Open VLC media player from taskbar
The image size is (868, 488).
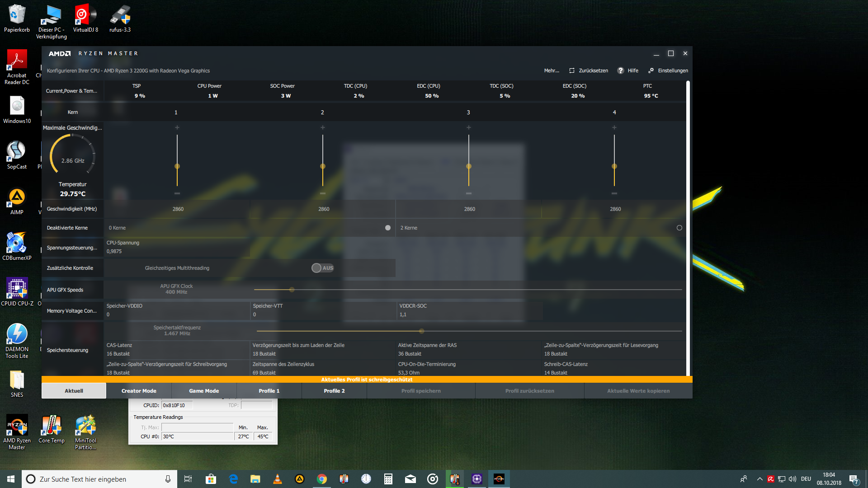[278, 479]
